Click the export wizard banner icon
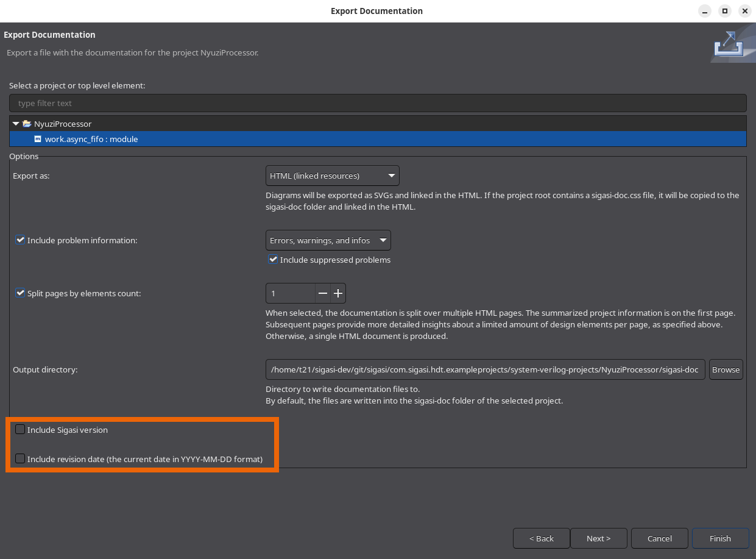The height and width of the screenshot is (559, 756). pyautogui.click(x=729, y=45)
